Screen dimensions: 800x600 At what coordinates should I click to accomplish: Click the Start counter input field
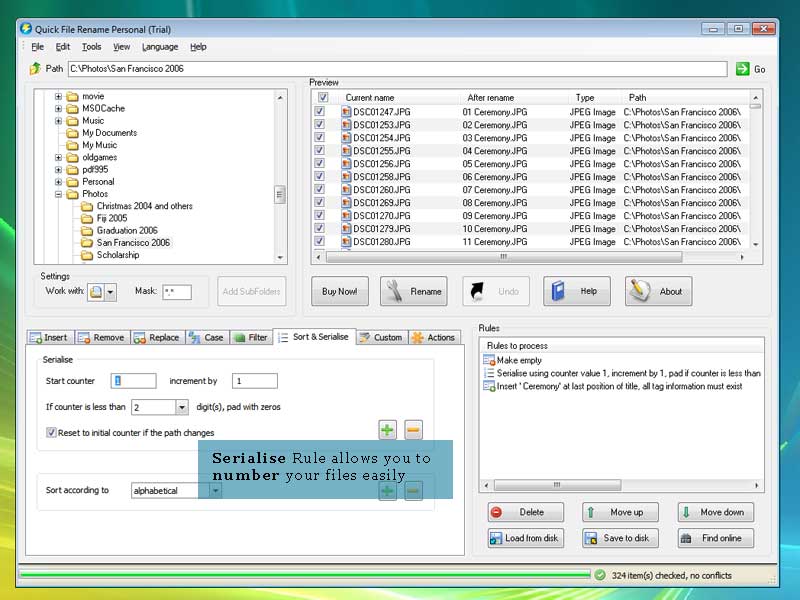(133, 381)
